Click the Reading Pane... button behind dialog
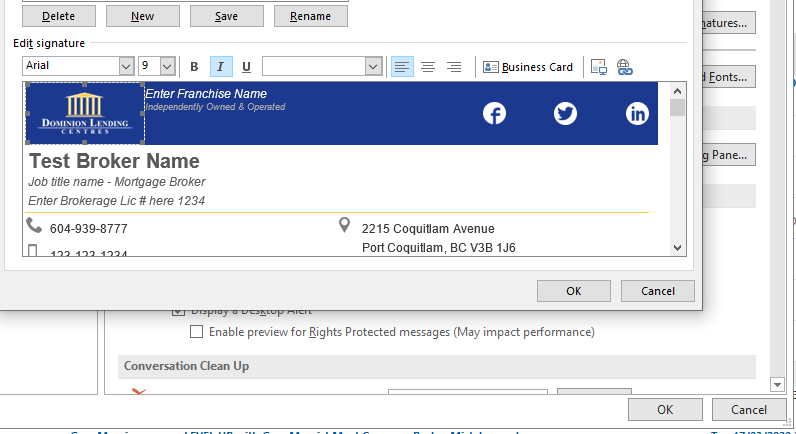This screenshot has height=434, width=796. pos(729,155)
